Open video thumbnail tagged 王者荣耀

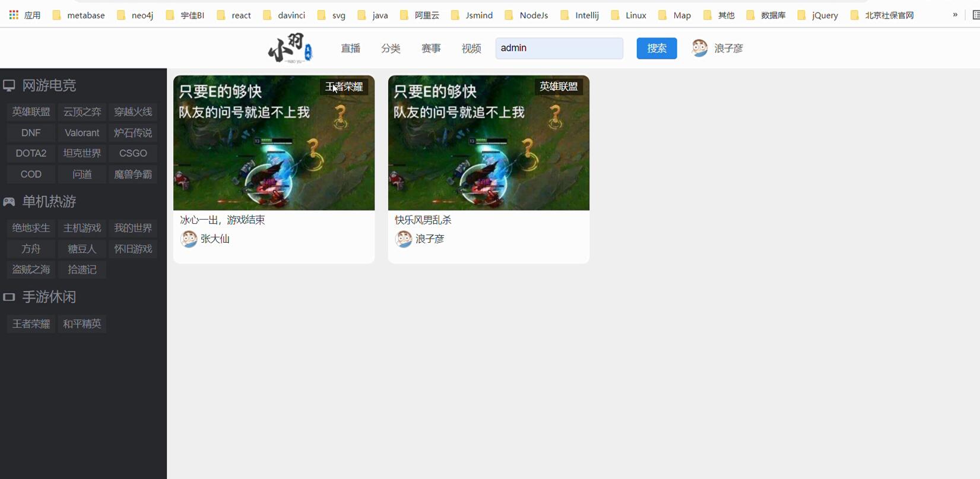click(274, 142)
